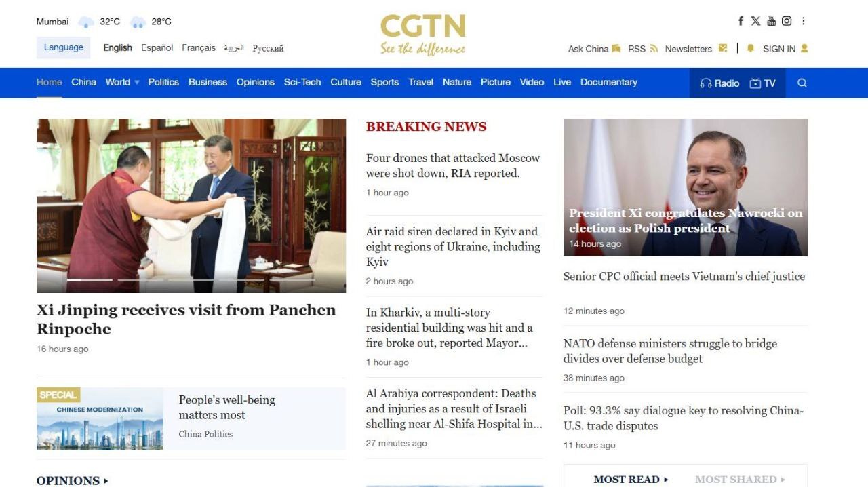Expand the Opinions section arrow
Viewport: 868px width, 487px height.
106,480
